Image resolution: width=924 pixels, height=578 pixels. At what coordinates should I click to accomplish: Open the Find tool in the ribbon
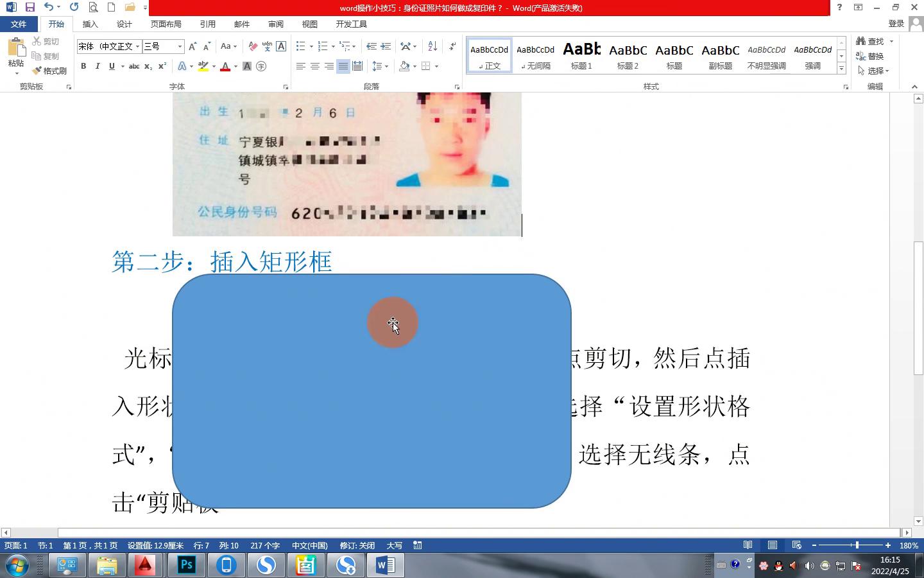[873, 40]
